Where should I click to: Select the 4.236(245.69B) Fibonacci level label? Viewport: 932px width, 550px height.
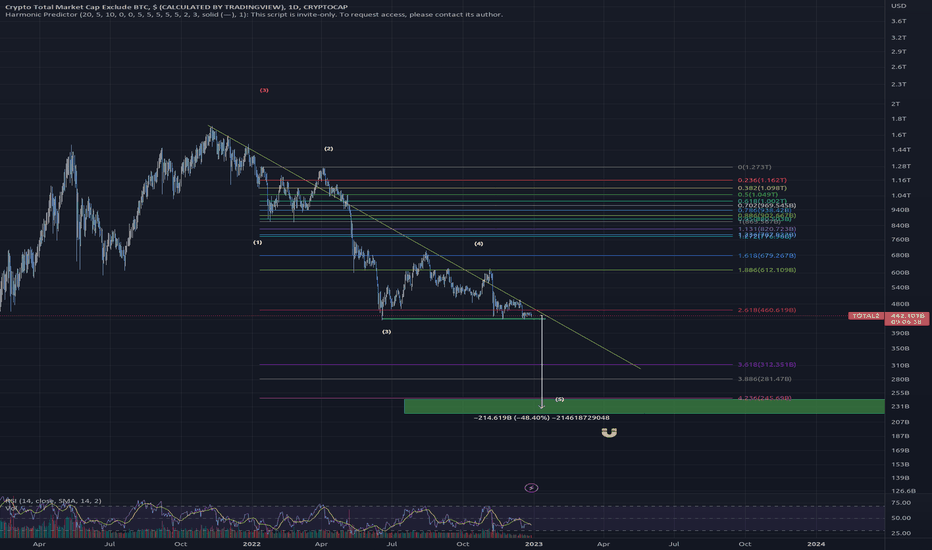(764, 398)
